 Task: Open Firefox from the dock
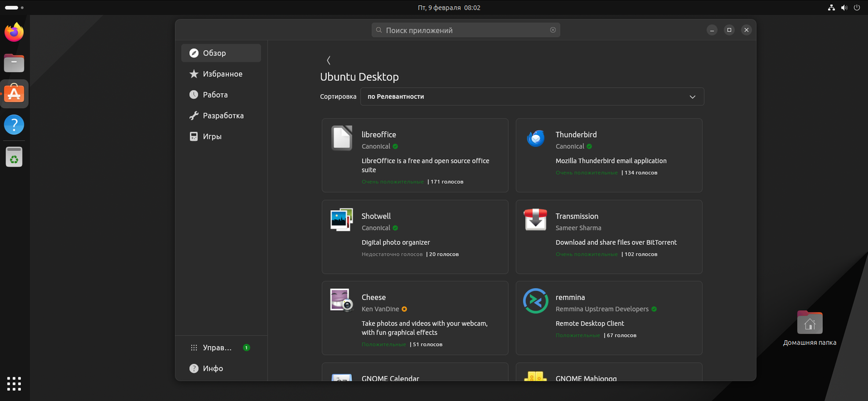point(14,32)
